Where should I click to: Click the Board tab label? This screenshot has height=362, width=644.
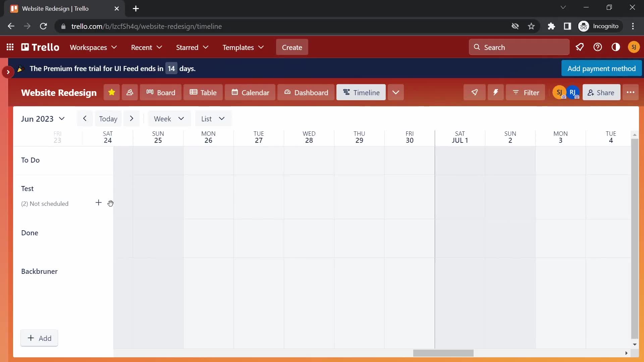(166, 93)
